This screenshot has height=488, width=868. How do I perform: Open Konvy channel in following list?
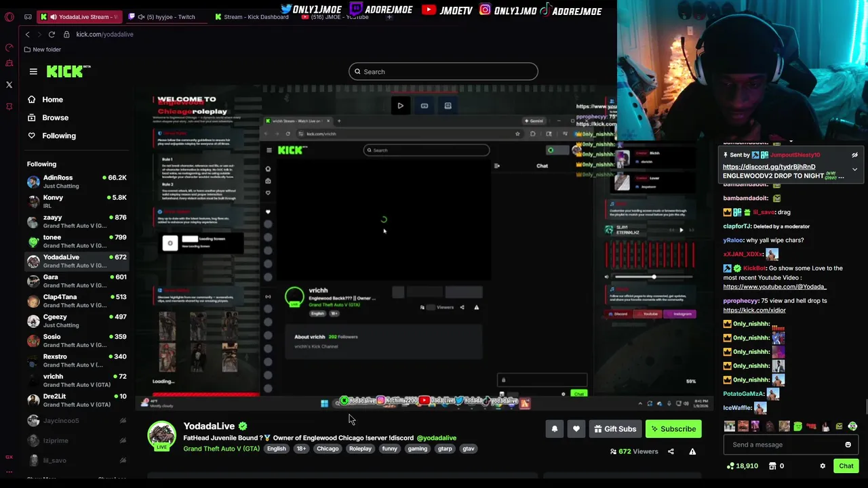tap(77, 201)
